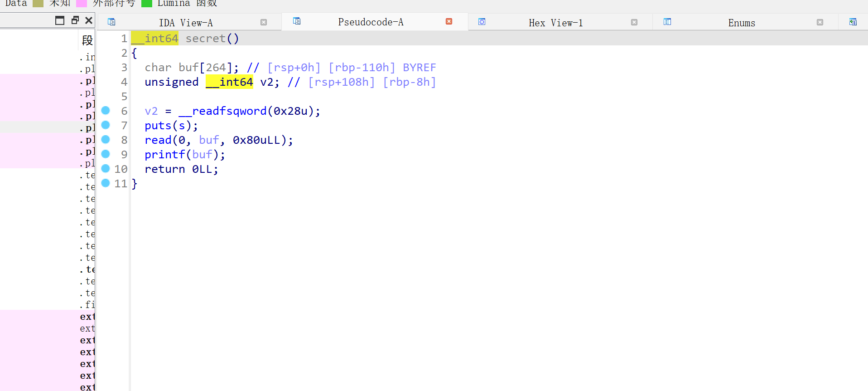Maximize the left segments panel
Image resolution: width=868 pixels, height=391 pixels.
pos(60,20)
